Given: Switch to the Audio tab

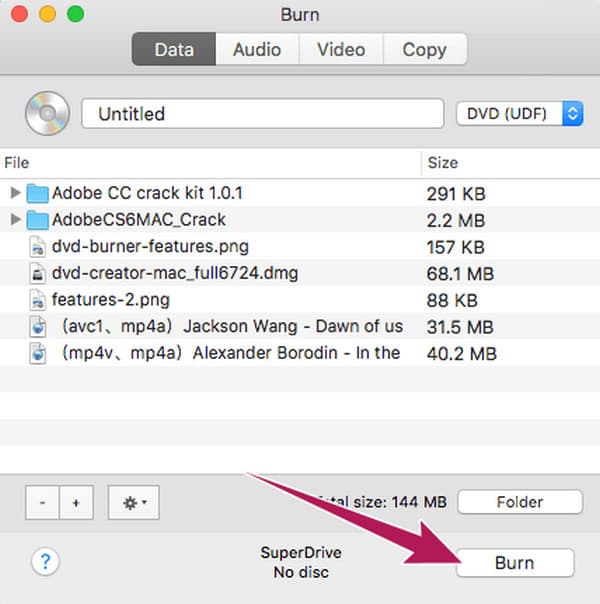Looking at the screenshot, I should tap(257, 49).
